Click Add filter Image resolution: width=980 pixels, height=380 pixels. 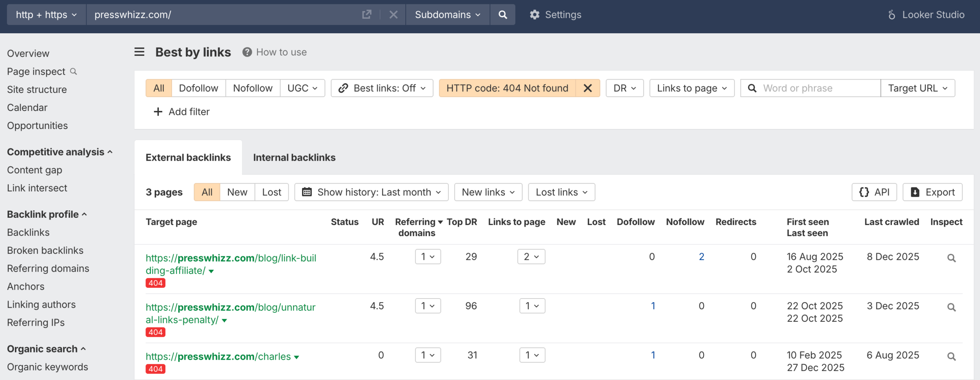181,111
